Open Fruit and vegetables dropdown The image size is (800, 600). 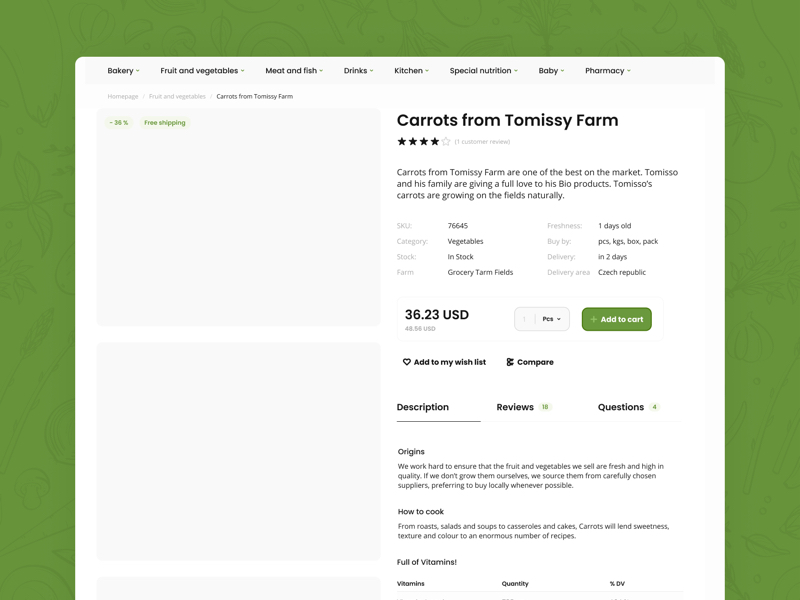(x=202, y=71)
